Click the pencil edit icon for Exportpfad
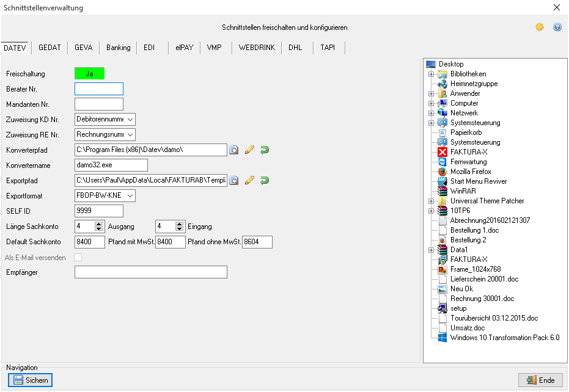This screenshot has height=392, width=569. (x=249, y=180)
